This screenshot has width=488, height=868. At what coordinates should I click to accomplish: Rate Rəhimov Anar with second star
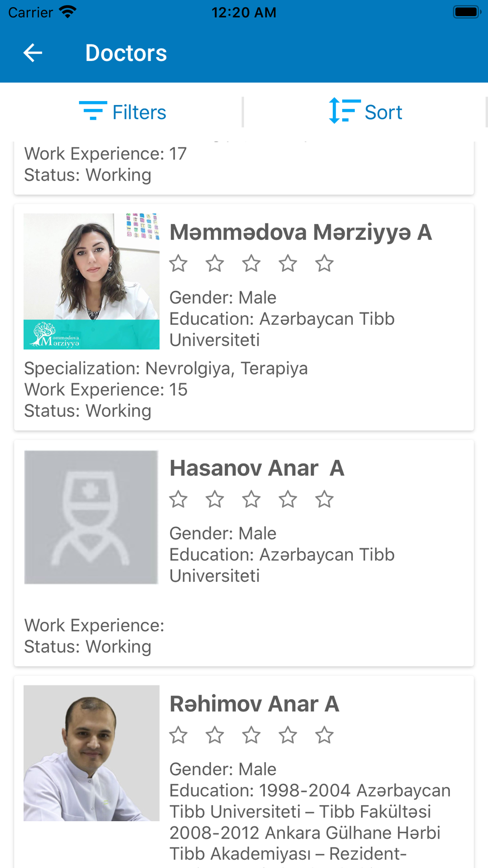(215, 735)
